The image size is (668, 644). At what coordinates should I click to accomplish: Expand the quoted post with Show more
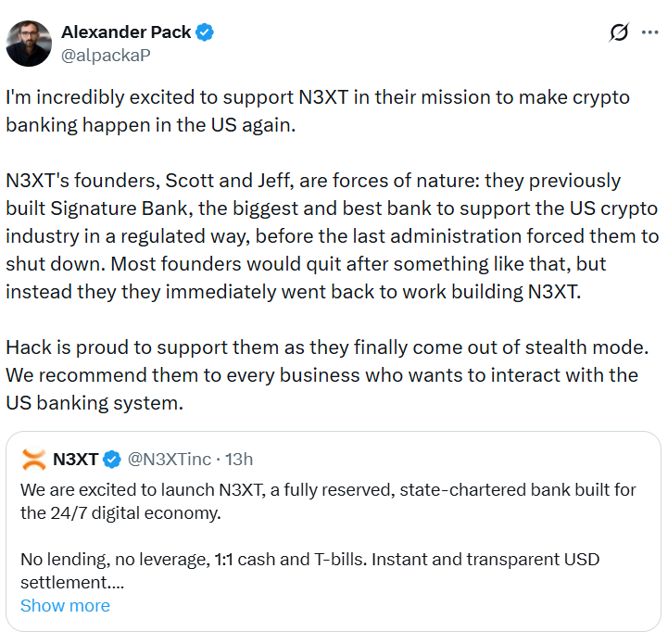tap(65, 605)
